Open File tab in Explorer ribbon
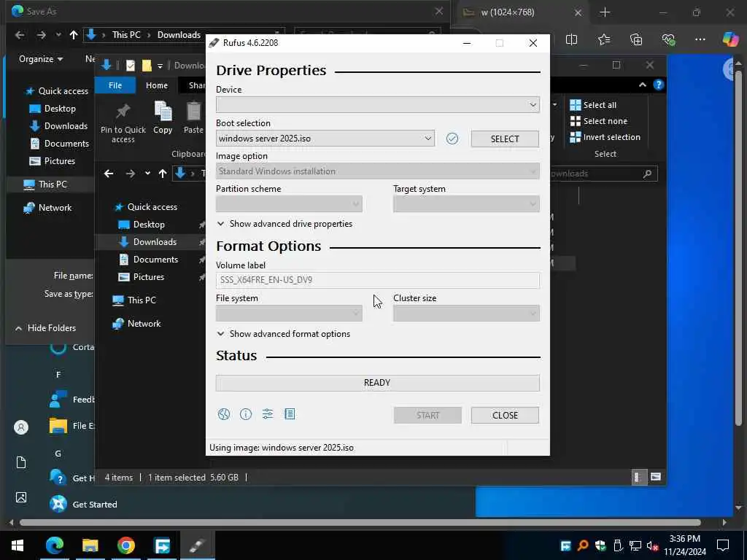Viewport: 747px width, 560px height. tap(115, 85)
